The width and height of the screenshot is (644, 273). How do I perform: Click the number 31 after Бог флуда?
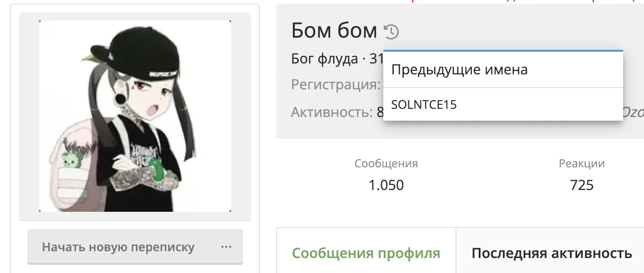(x=376, y=59)
